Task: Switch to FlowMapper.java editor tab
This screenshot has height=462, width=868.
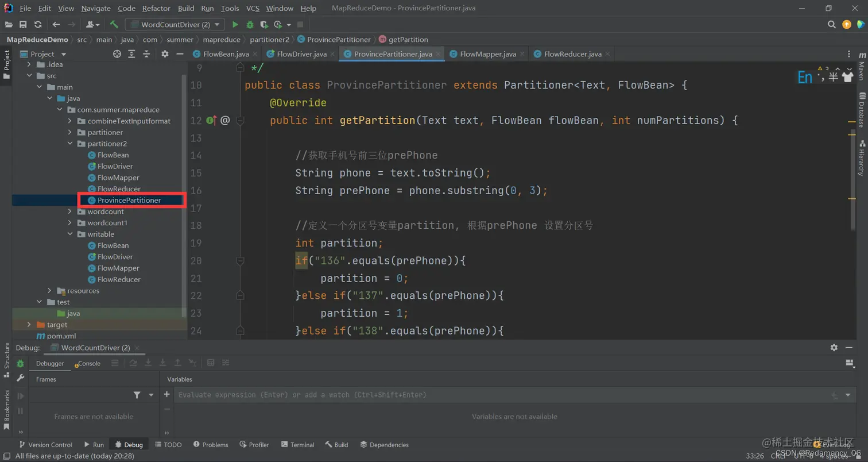Action: click(487, 54)
